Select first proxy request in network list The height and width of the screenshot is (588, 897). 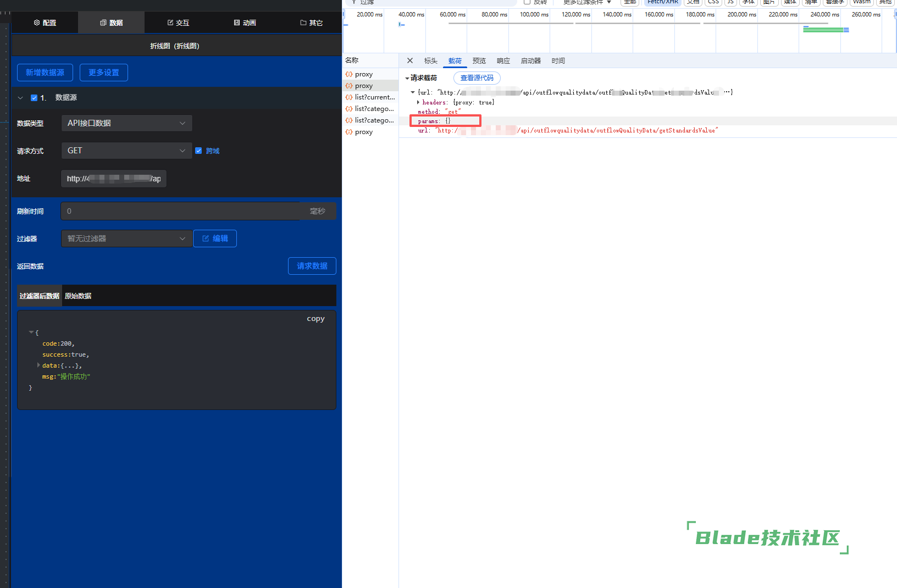coord(363,74)
